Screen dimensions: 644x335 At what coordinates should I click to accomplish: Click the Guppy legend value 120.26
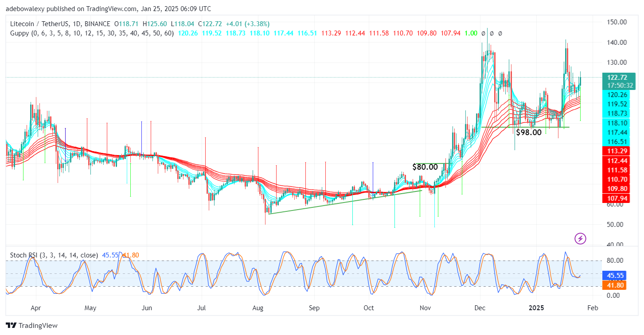click(187, 33)
